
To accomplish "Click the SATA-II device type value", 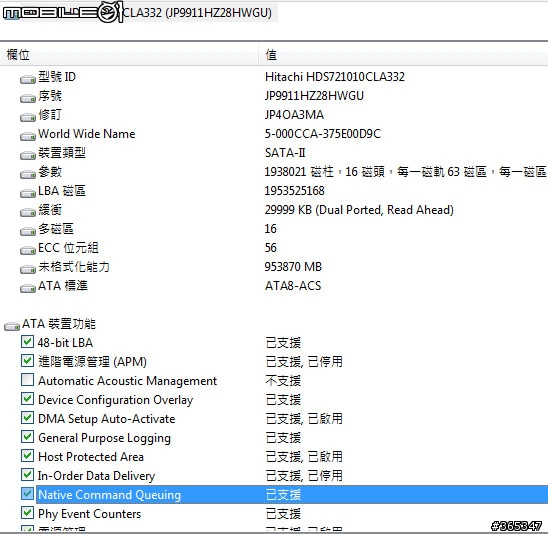I will click(x=285, y=153).
